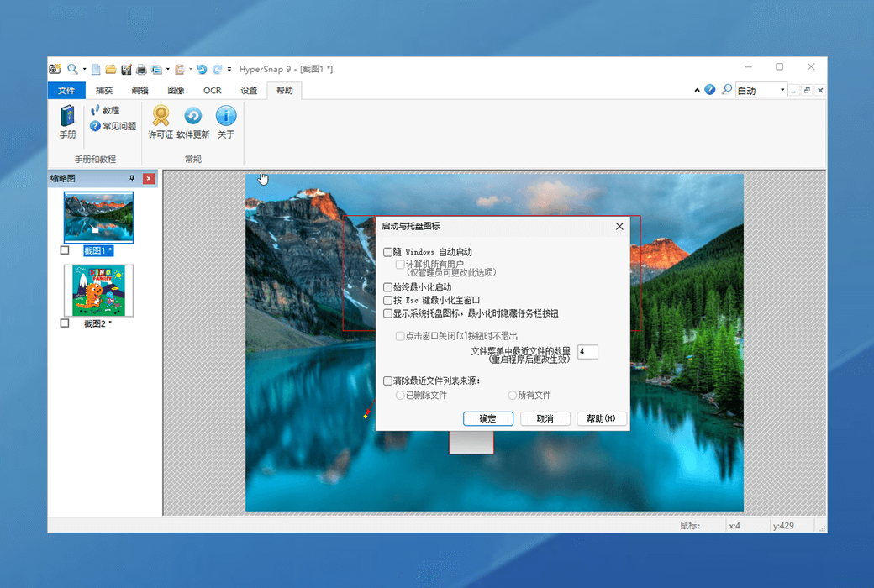Confirm settings with 确定 button
The height and width of the screenshot is (588, 874).
click(x=488, y=418)
